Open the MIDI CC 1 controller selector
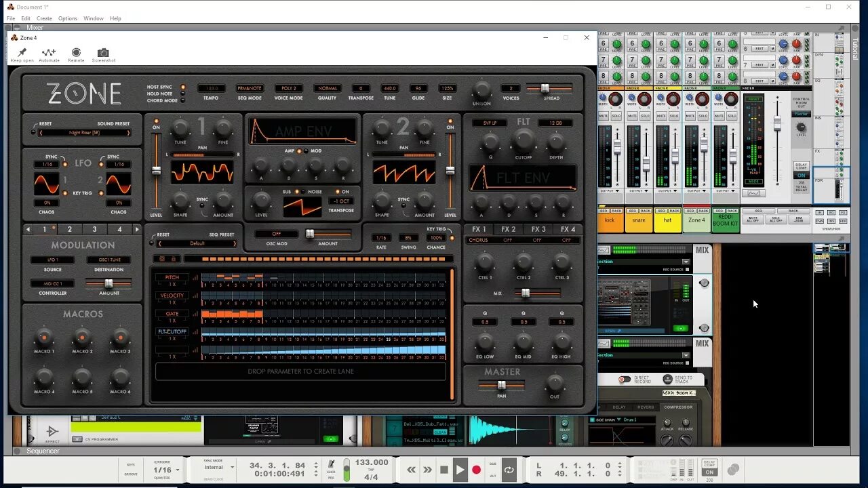The image size is (868, 488). tap(52, 283)
